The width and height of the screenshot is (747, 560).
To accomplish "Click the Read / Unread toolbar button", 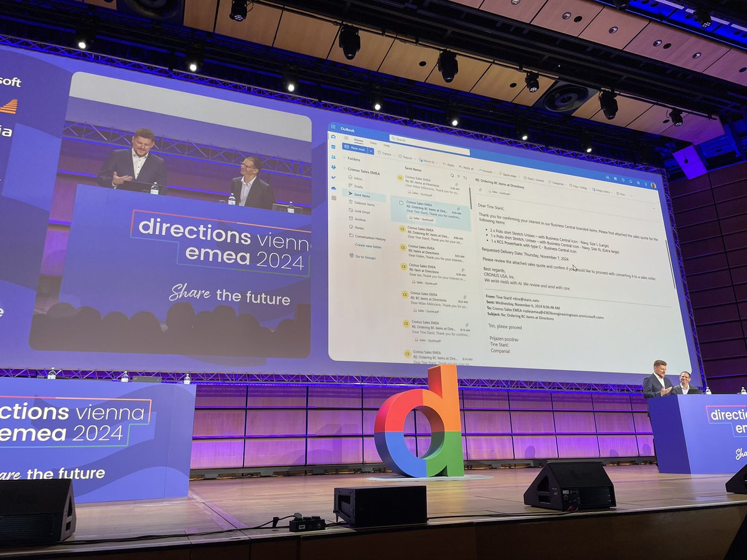I will (535, 179).
